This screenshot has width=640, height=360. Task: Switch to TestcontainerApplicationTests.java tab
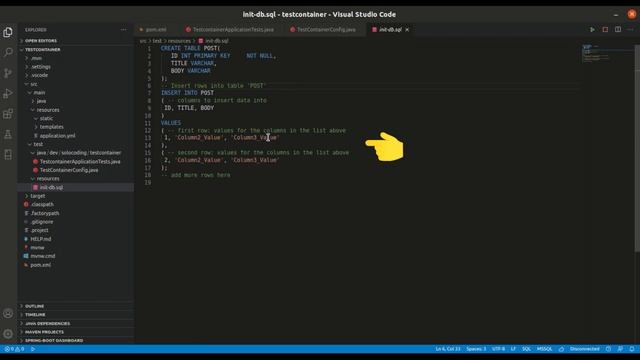(229, 29)
